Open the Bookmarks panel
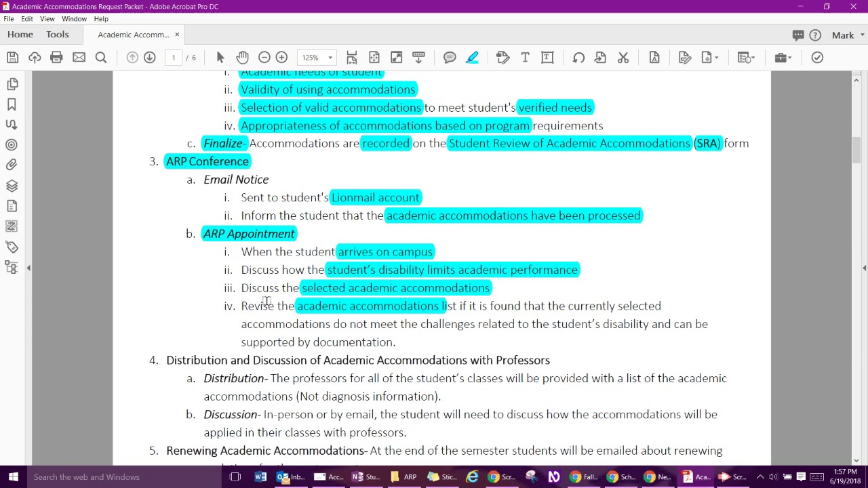The image size is (868, 488). pos(12,104)
